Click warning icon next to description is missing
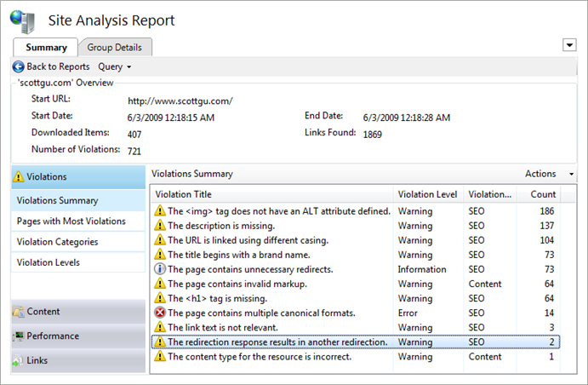This screenshot has width=588, height=385. point(160,226)
